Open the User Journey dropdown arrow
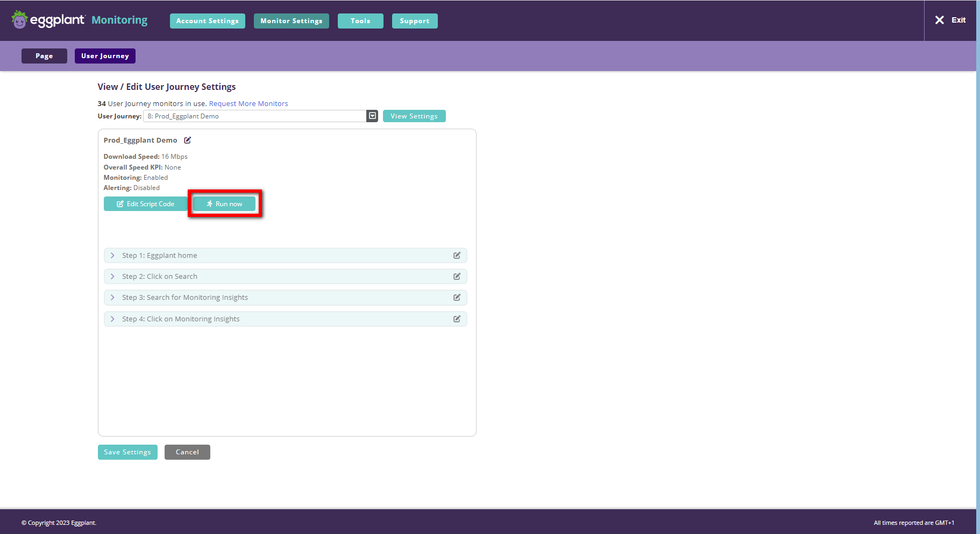Viewport: 980px width, 534px height. click(x=372, y=116)
